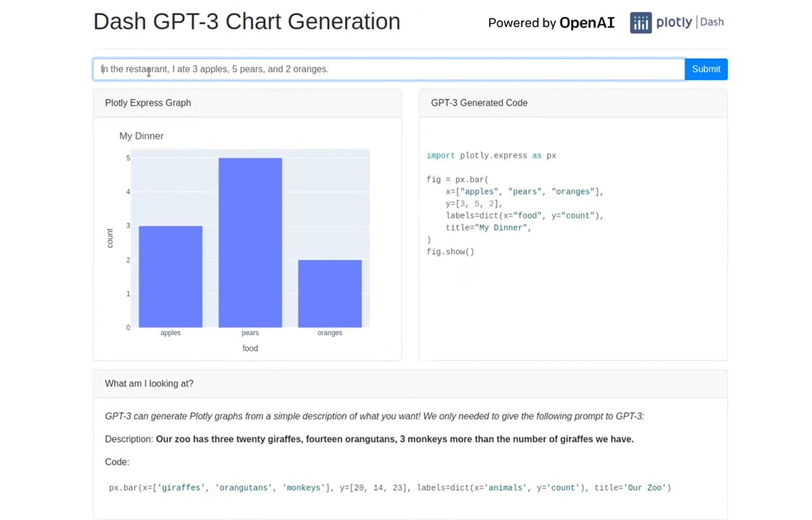Image resolution: width=812 pixels, height=520 pixels.
Task: Click the labels=dict(x="food", y="count") code line
Action: pyautogui.click(x=524, y=216)
